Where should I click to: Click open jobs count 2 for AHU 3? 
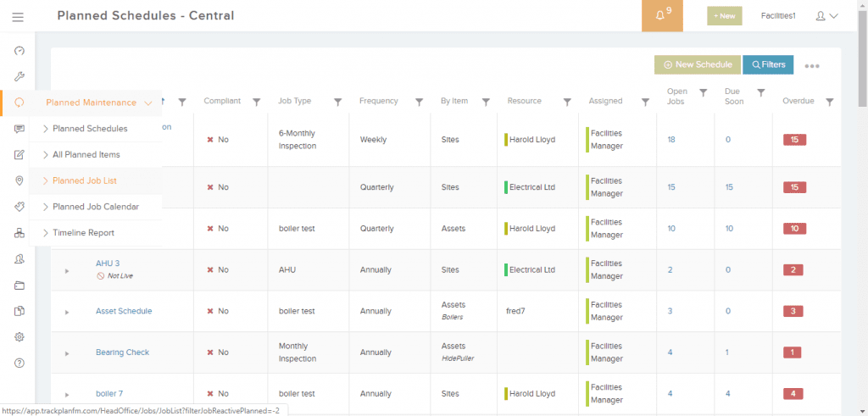point(670,270)
